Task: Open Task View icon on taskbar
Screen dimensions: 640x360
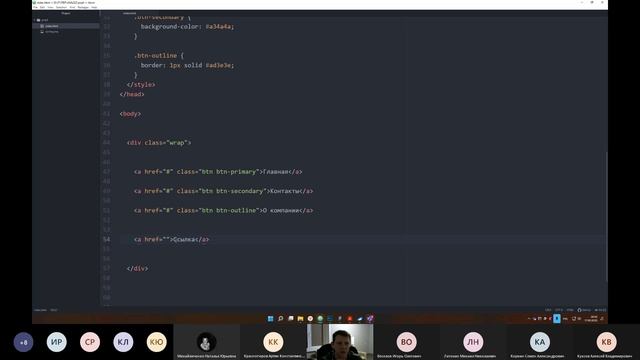Action: (290, 319)
